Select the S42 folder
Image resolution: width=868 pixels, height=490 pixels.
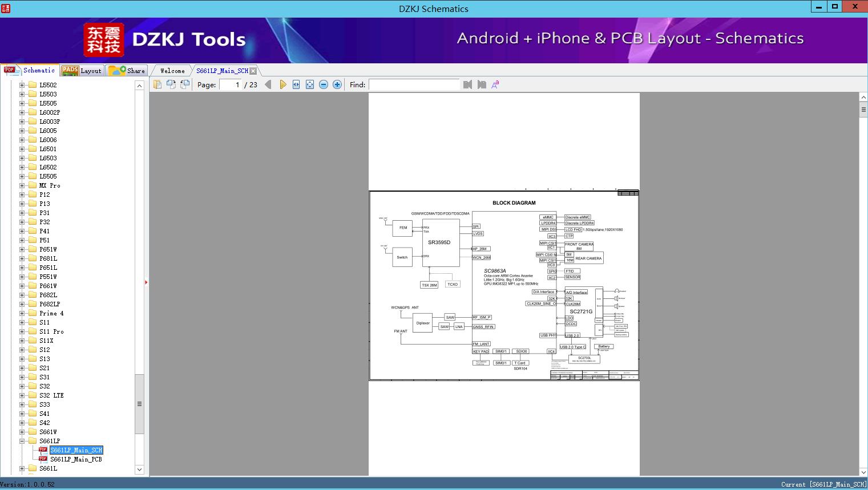click(x=45, y=423)
